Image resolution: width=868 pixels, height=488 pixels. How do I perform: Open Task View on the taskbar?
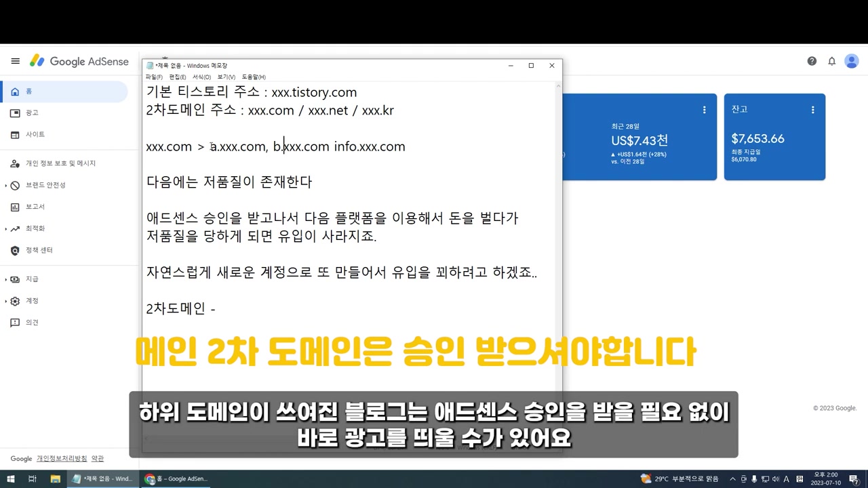33,479
